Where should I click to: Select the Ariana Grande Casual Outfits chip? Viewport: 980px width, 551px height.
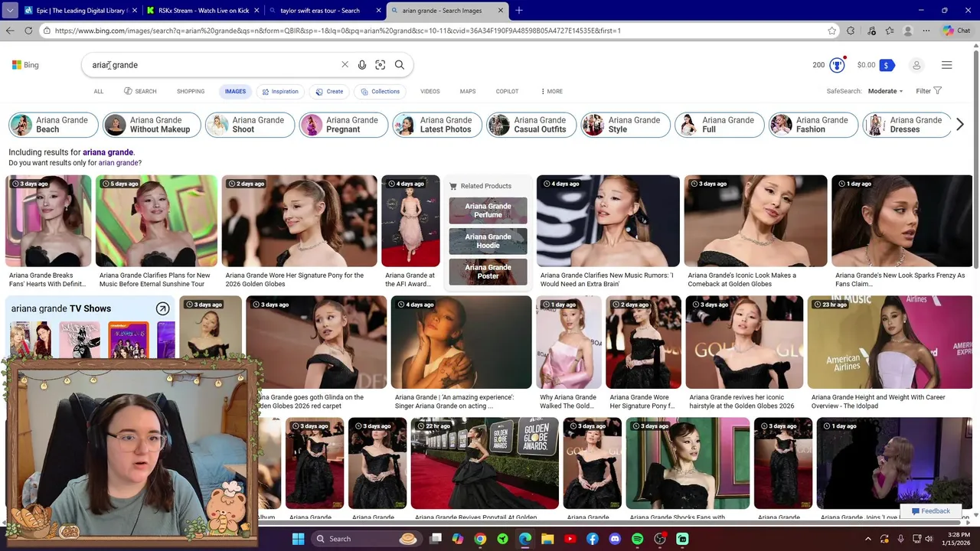point(531,125)
